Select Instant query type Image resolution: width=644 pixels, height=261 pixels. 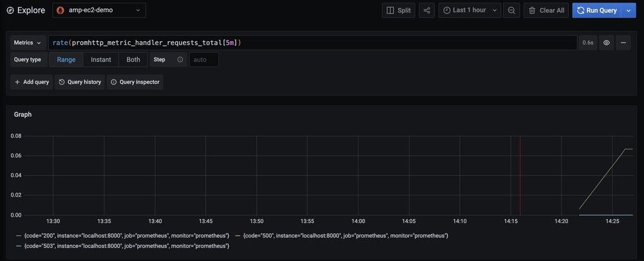click(x=100, y=59)
